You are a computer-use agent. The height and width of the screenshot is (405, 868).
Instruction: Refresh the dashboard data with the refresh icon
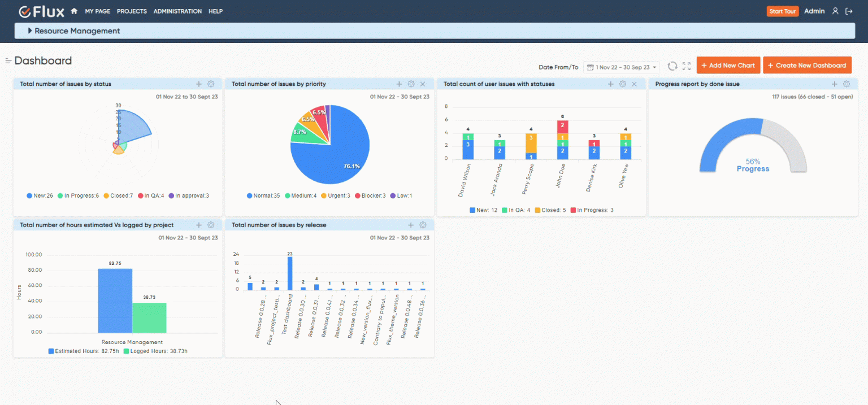(672, 65)
